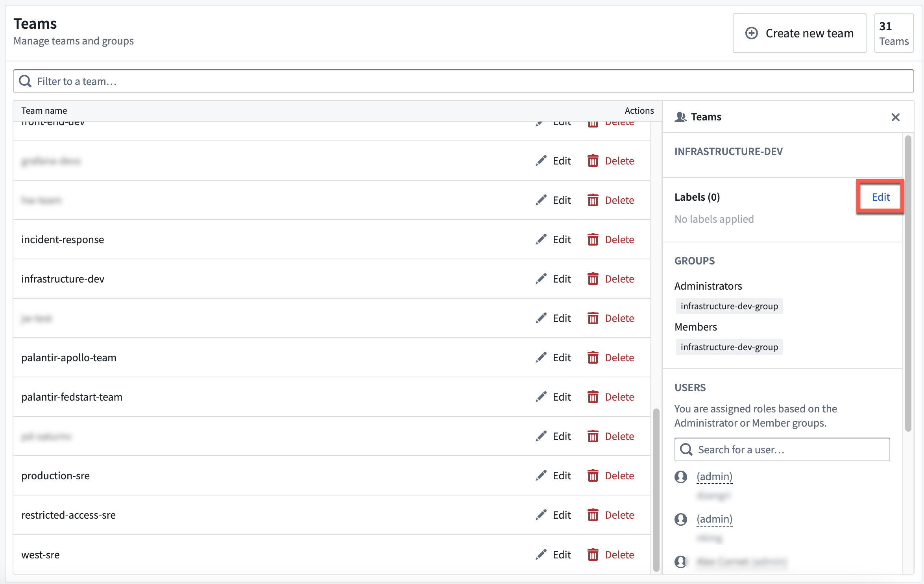Click pencil icon for incident-response
This screenshot has width=924, height=584.
tap(541, 239)
